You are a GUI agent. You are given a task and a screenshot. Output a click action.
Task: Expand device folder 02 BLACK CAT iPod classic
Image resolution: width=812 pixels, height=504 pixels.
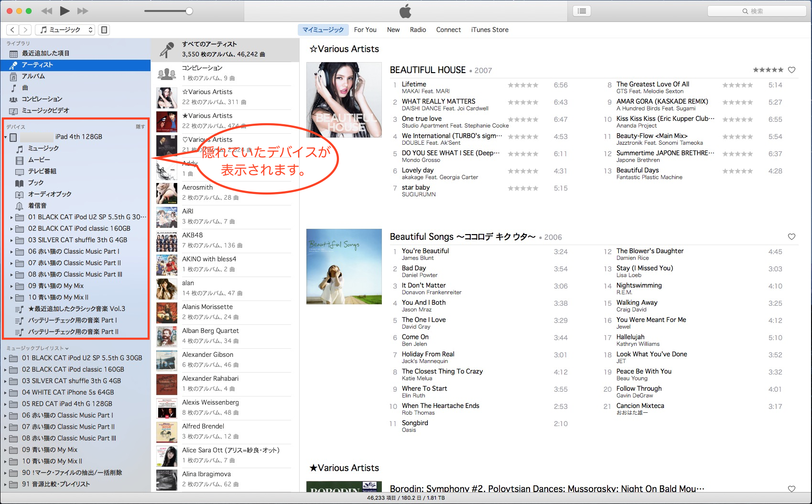point(11,229)
